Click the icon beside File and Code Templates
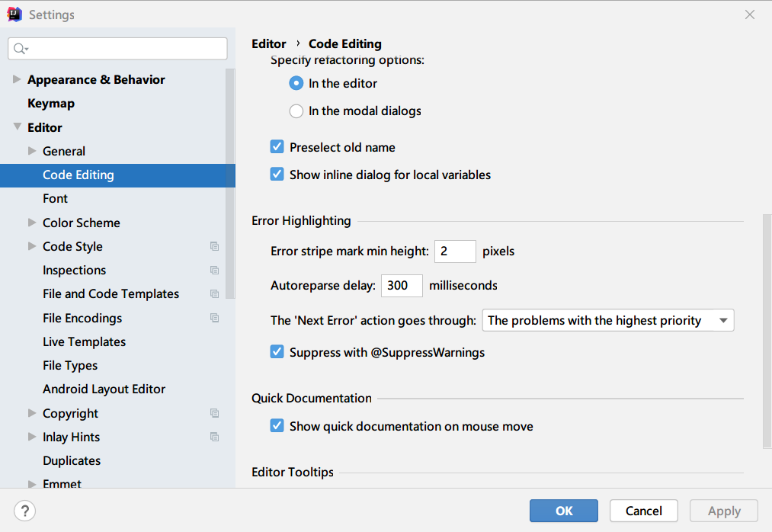This screenshot has width=772, height=532. point(214,294)
